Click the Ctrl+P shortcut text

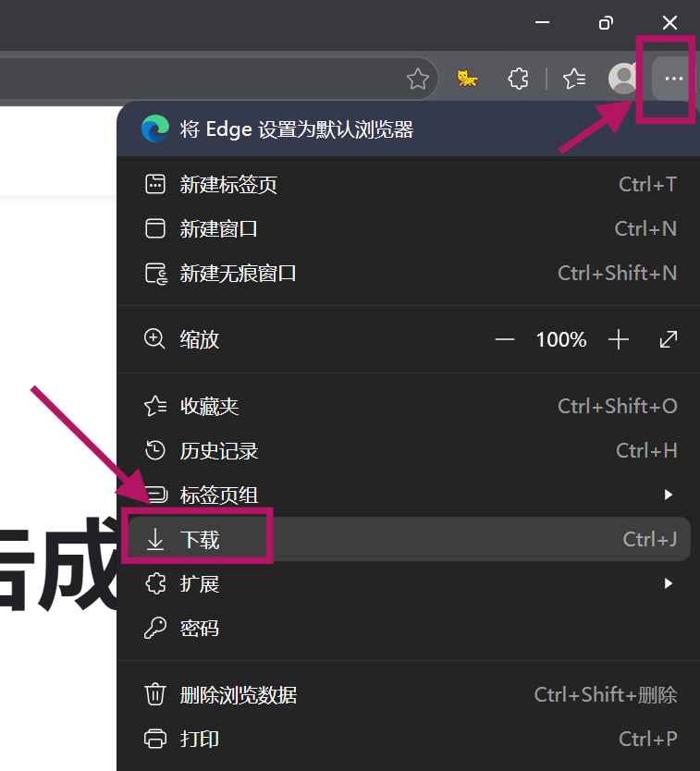648,739
